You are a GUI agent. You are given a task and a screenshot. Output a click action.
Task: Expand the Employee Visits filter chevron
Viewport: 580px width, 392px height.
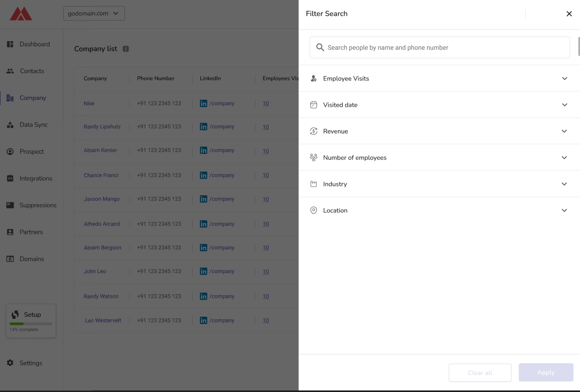(x=565, y=78)
